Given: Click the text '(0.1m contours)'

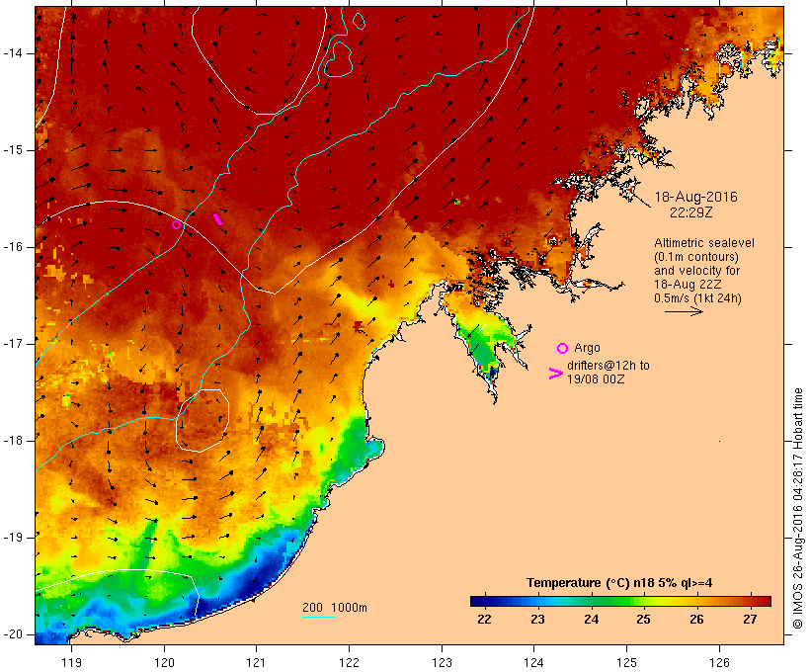Looking at the screenshot, I should (x=696, y=257).
